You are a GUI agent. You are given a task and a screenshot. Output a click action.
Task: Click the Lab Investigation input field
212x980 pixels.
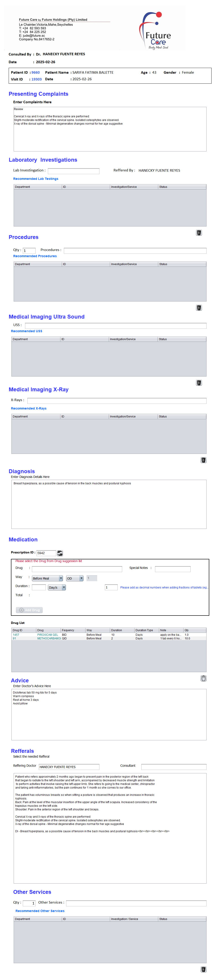73,171
